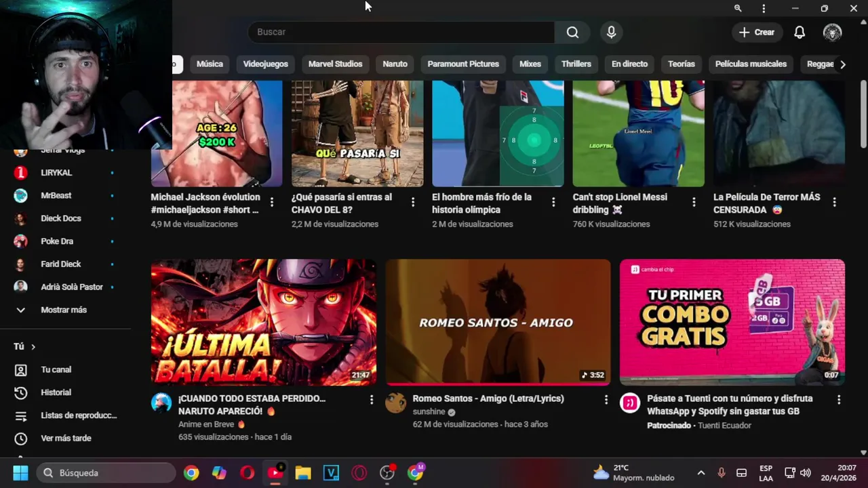Open options for El hombre más frío short
The width and height of the screenshot is (868, 488).
[553, 202]
